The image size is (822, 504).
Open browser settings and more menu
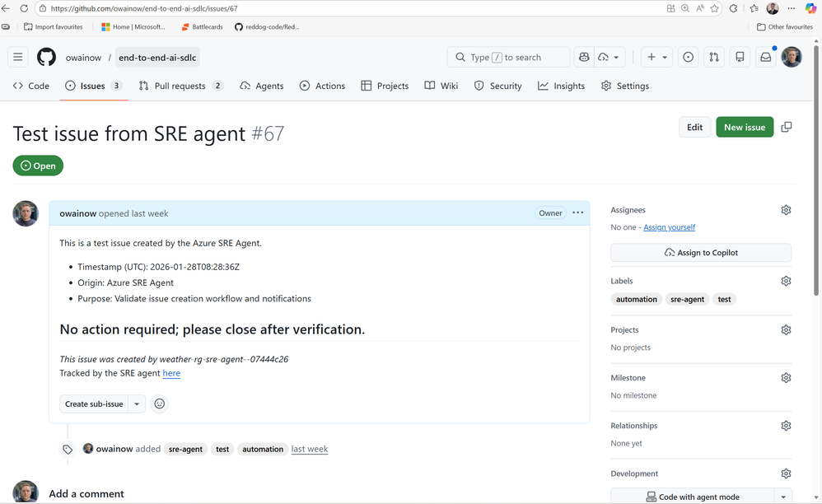(x=791, y=8)
